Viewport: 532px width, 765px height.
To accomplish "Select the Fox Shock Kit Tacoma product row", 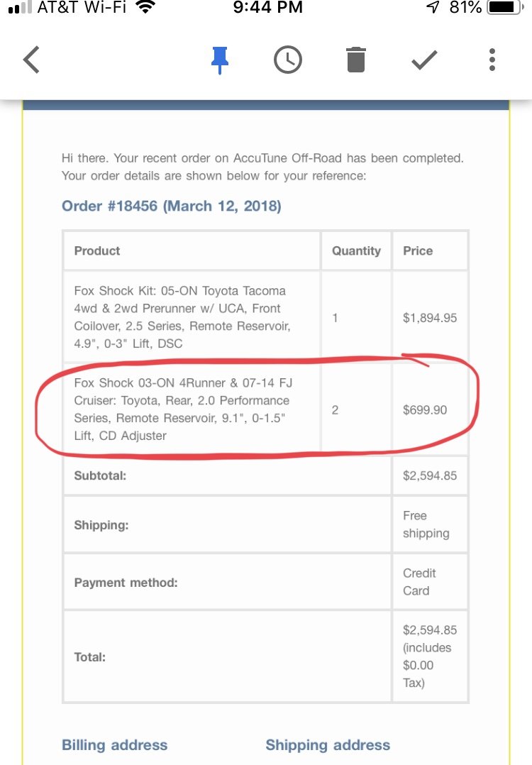I will 266,317.
